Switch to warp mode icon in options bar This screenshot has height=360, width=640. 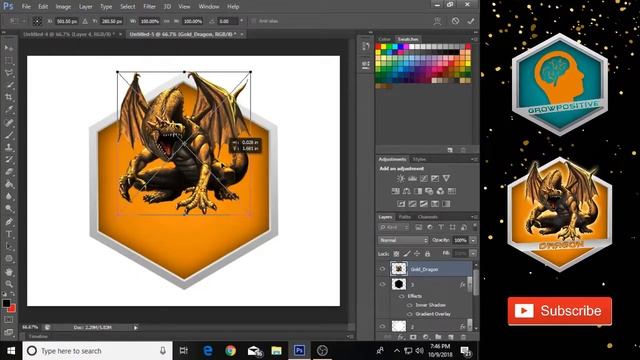[437, 21]
